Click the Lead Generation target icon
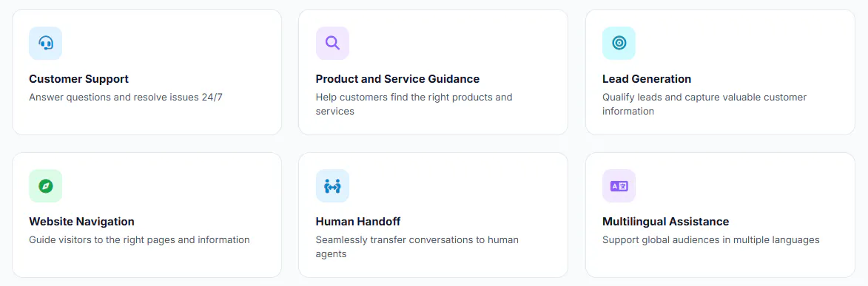The width and height of the screenshot is (868, 286). point(619,43)
